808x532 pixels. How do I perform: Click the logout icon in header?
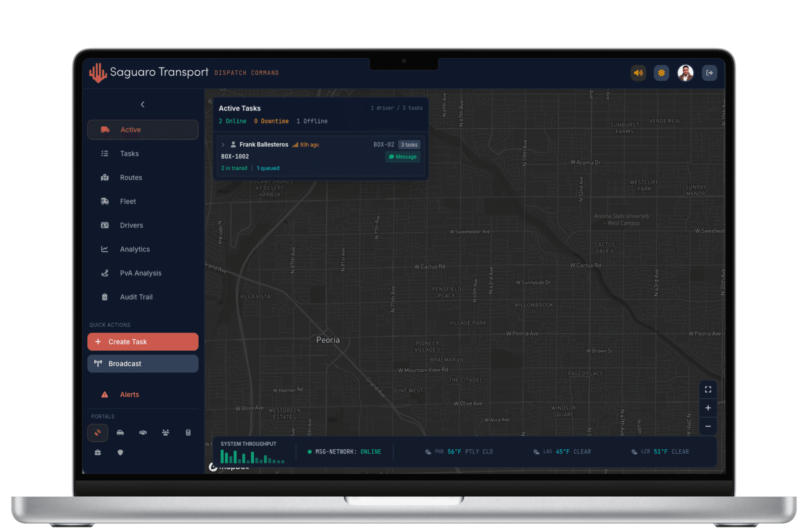(709, 73)
